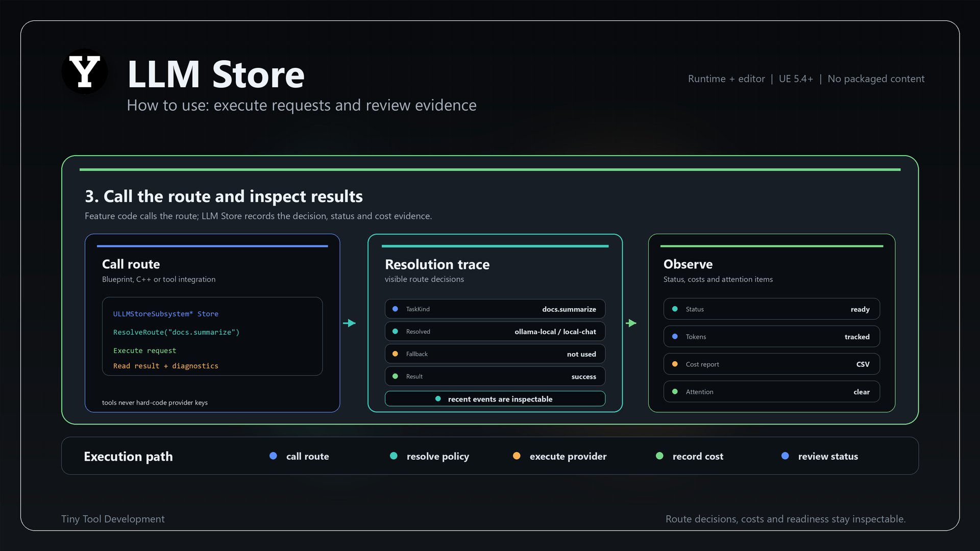Click the Execution path label
980x551 pixels.
click(128, 457)
